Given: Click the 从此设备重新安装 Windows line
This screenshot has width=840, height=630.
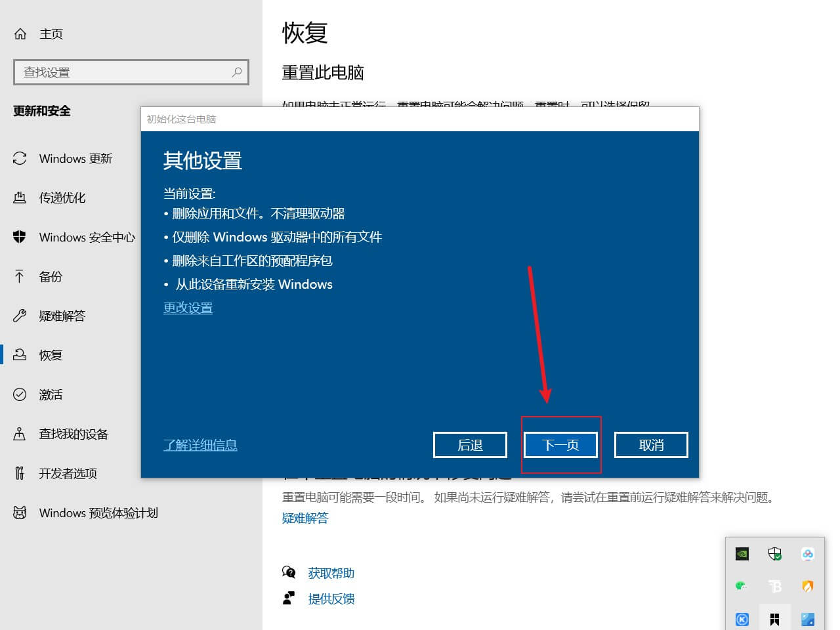Looking at the screenshot, I should point(254,284).
